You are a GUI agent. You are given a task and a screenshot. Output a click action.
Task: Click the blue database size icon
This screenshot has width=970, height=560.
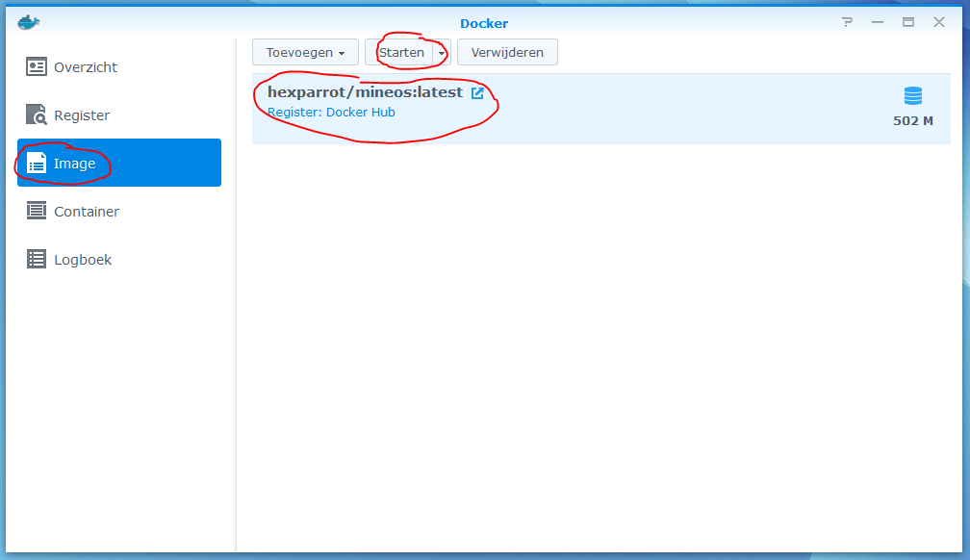(913, 96)
